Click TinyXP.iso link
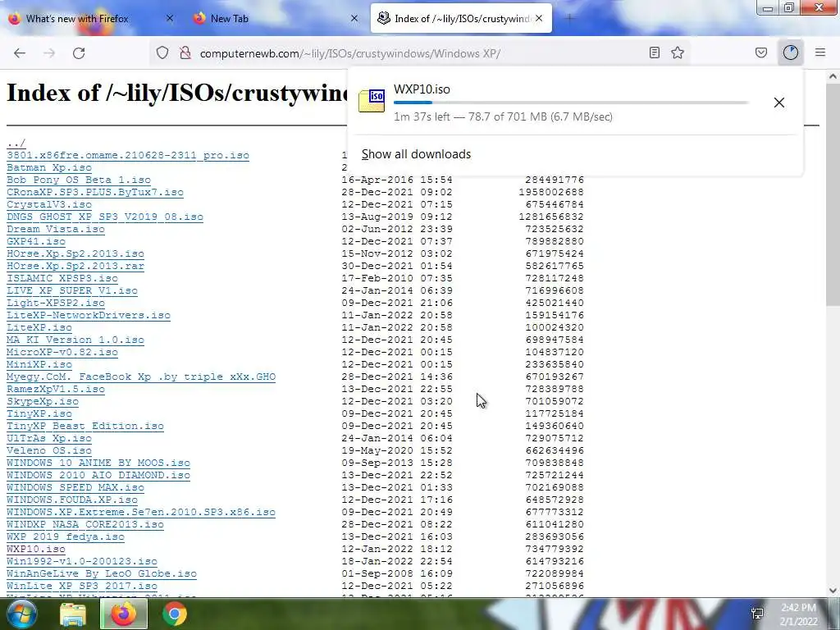Image resolution: width=840 pixels, height=630 pixels. (39, 414)
